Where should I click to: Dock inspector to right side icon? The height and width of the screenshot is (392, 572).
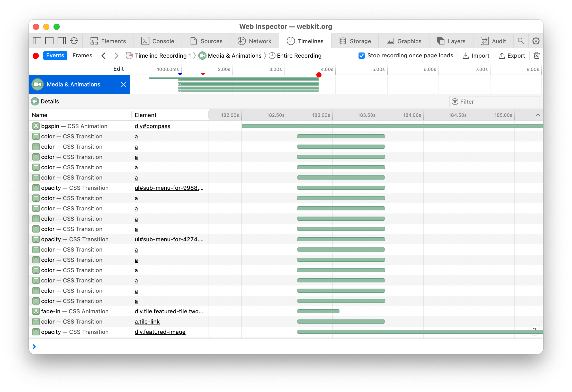(x=62, y=41)
